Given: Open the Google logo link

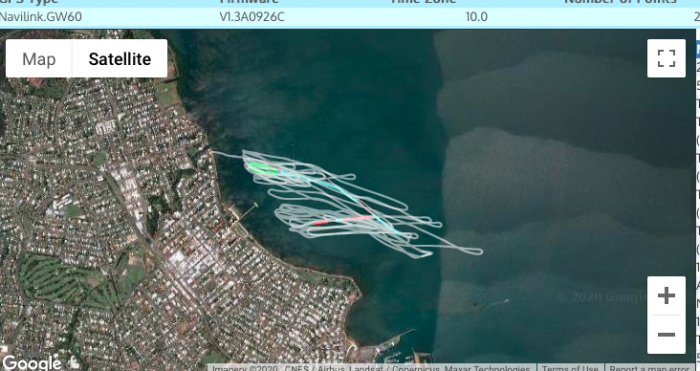Looking at the screenshot, I should click(x=31, y=363).
